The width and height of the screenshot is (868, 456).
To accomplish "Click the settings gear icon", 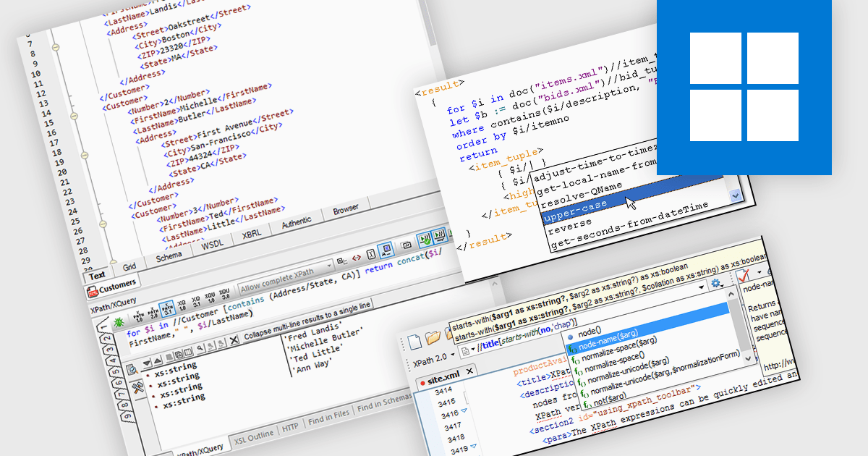I will pos(715,284).
